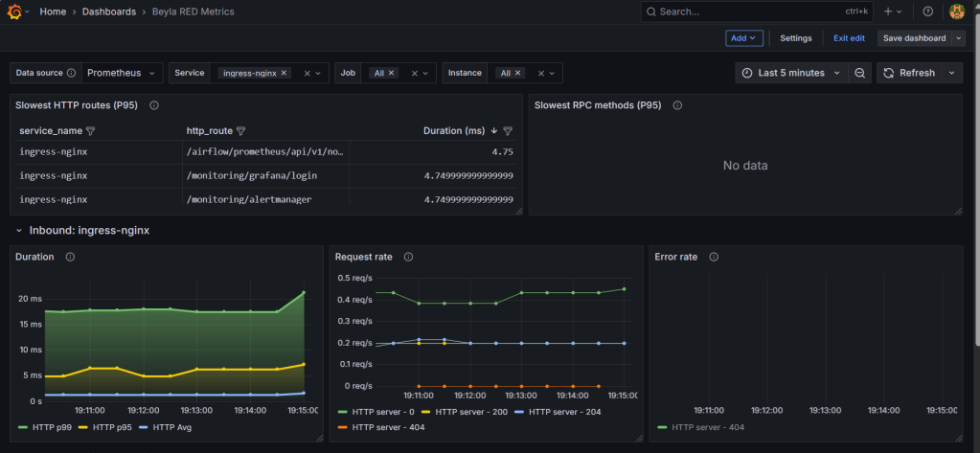The width and height of the screenshot is (980, 453).
Task: Click the zoom out time range icon
Action: coord(860,73)
